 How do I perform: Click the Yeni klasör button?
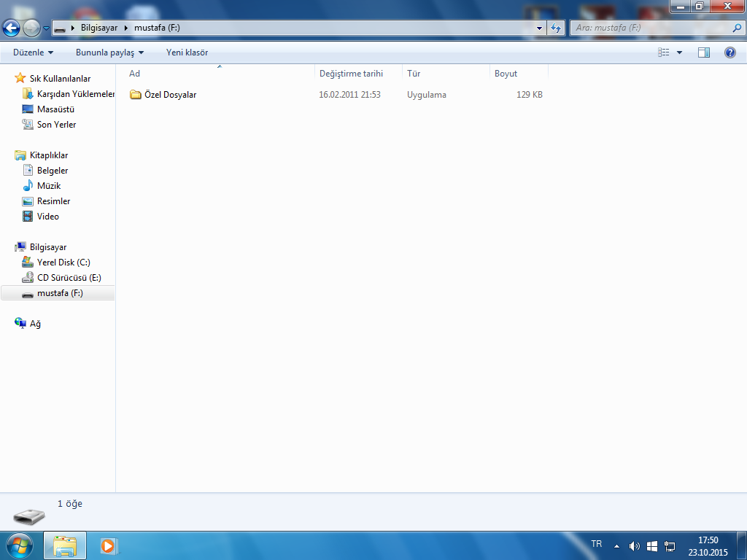tap(187, 52)
